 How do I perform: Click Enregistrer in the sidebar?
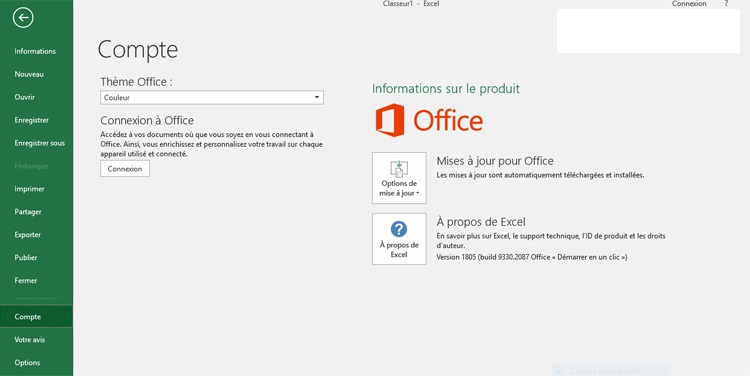(31, 120)
